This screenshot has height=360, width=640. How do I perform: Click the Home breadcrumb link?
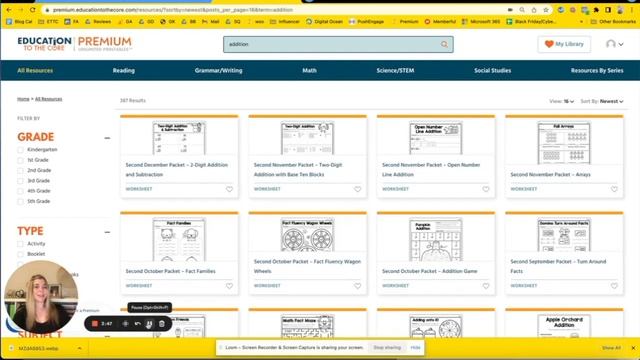click(x=23, y=99)
